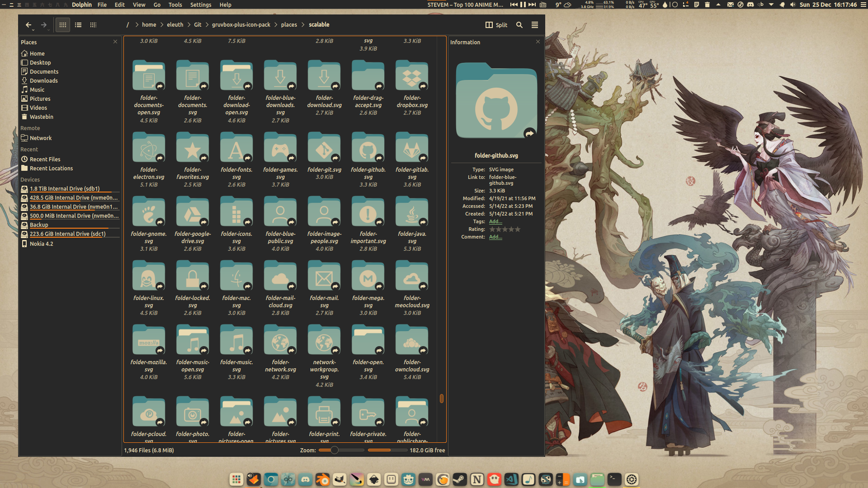Open Recent Files in the sidebar
Screen dimensions: 868x488
coord(45,159)
